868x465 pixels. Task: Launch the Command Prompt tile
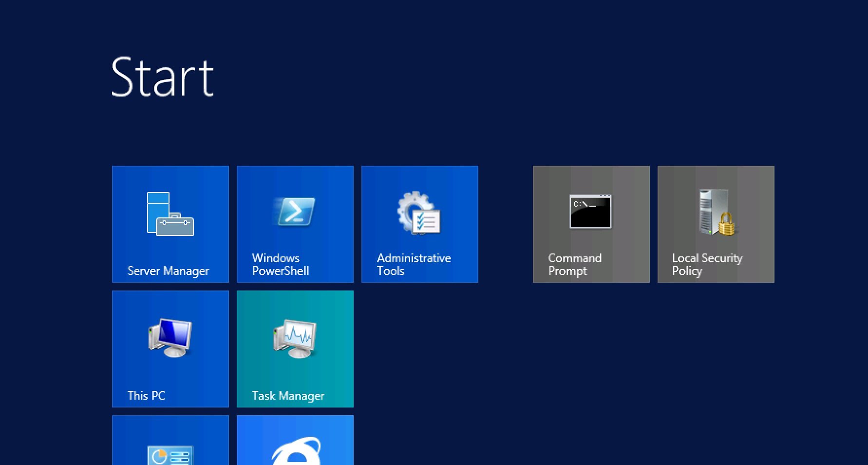pyautogui.click(x=591, y=224)
